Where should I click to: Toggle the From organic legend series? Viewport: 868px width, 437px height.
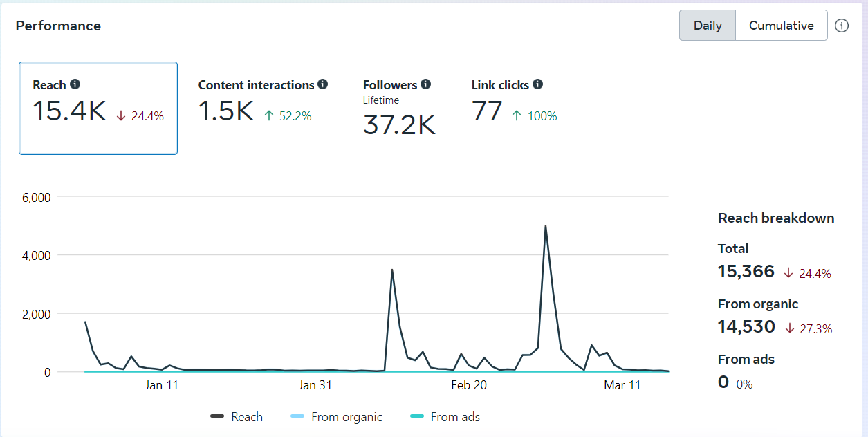tap(337, 416)
